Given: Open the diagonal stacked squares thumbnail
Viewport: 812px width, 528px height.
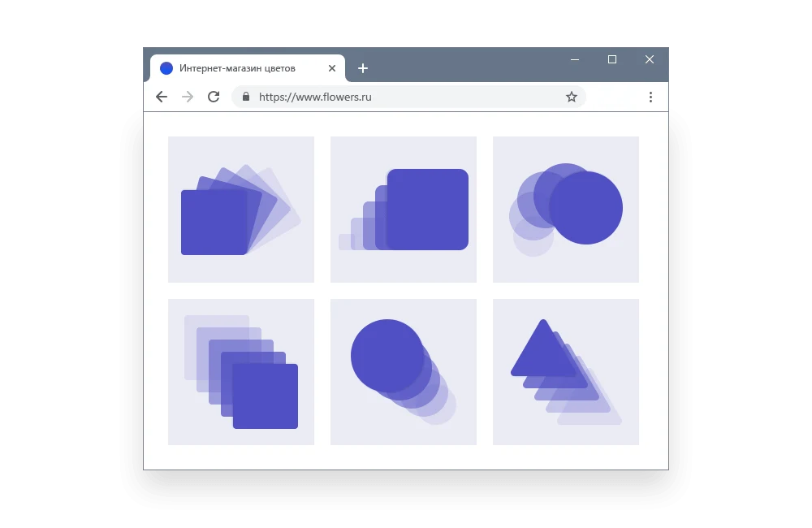Looking at the screenshot, I should click(x=241, y=372).
